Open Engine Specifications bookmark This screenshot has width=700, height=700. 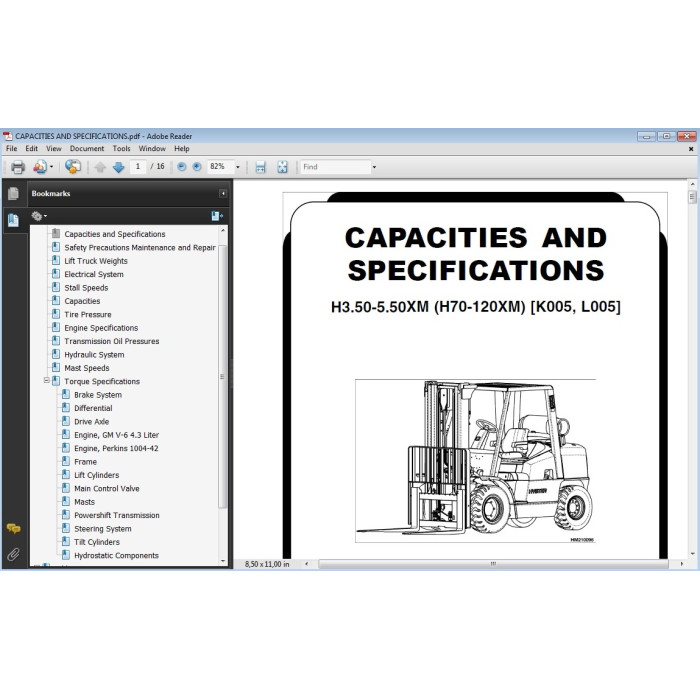101,328
